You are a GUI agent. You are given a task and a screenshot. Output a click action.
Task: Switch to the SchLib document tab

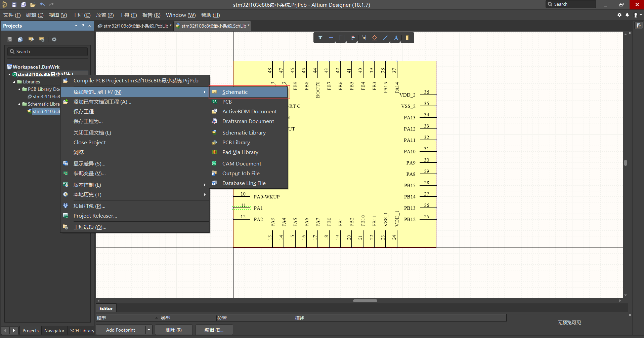(x=213, y=26)
